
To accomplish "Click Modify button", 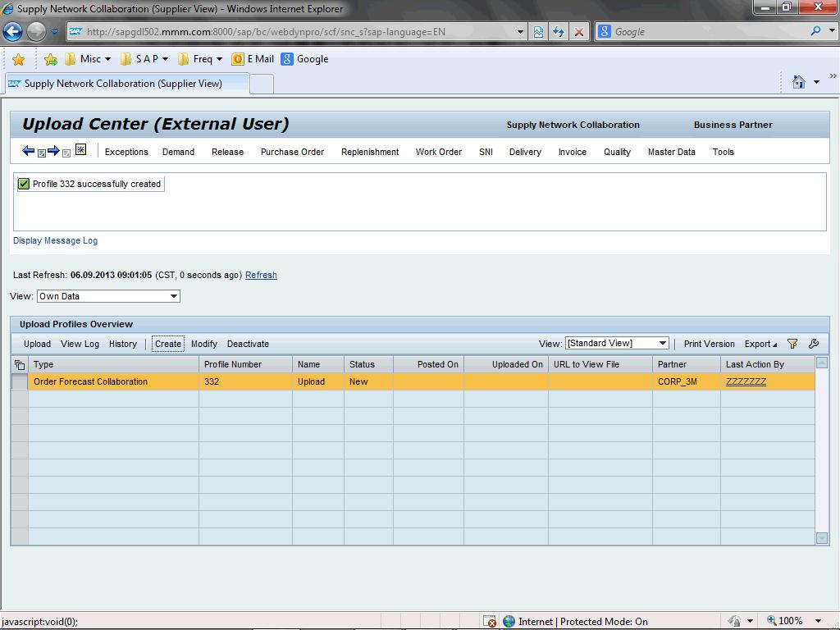I will (204, 344).
